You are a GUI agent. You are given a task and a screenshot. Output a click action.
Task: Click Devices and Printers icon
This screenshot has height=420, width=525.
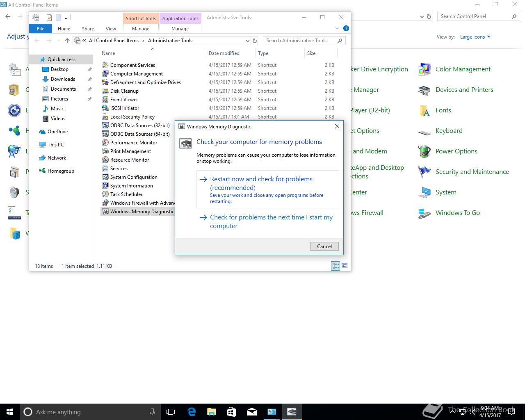pos(424,90)
